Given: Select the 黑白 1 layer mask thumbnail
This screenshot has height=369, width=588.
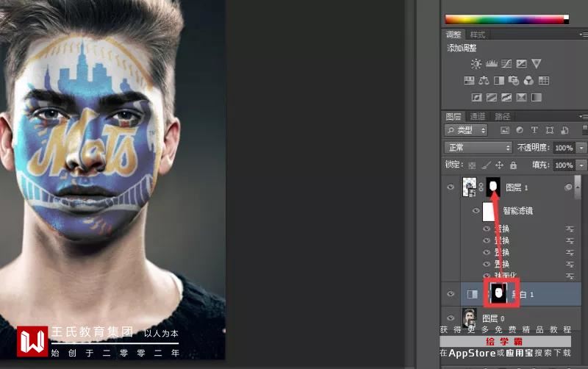Looking at the screenshot, I should click(499, 293).
